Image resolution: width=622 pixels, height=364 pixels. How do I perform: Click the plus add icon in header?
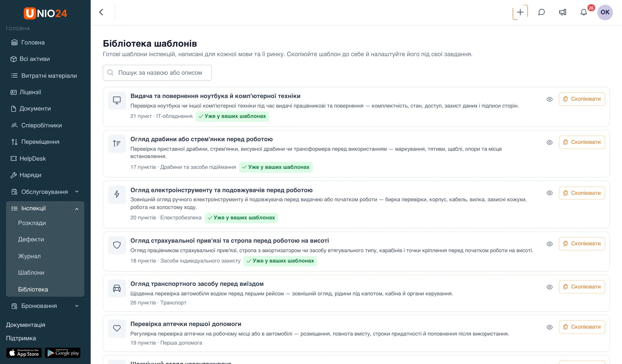520,12
